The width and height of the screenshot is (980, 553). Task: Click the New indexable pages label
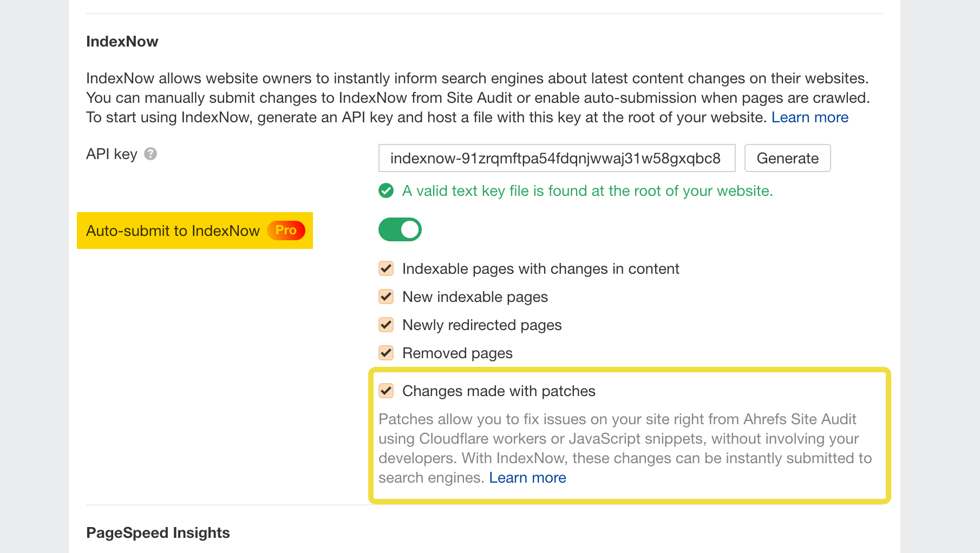475,297
